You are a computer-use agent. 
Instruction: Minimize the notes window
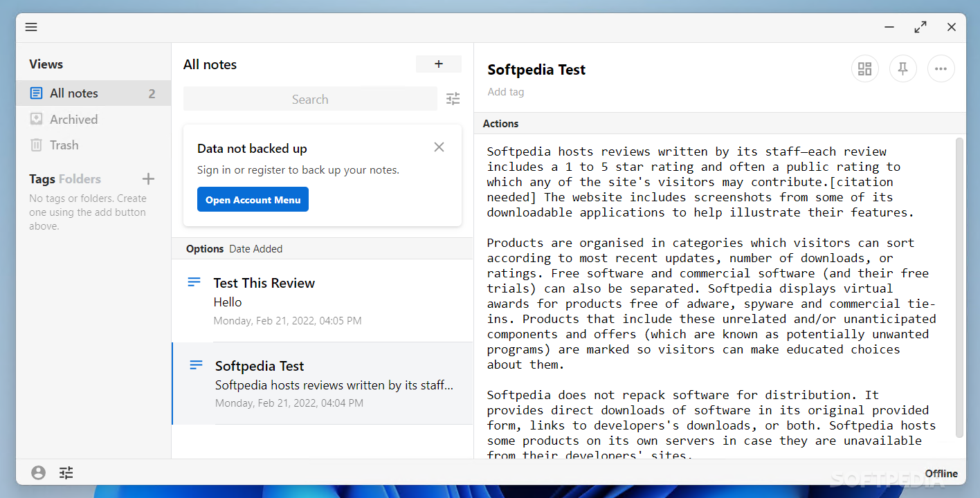point(889,27)
